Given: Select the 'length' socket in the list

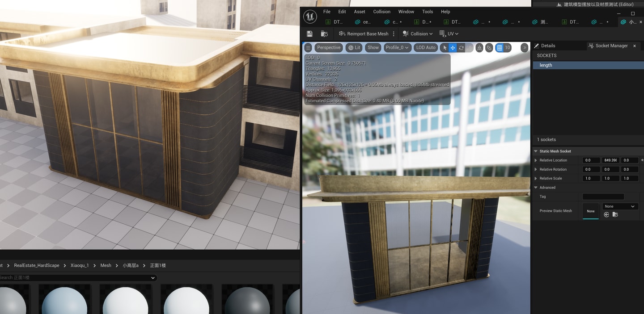Looking at the screenshot, I should [588, 65].
